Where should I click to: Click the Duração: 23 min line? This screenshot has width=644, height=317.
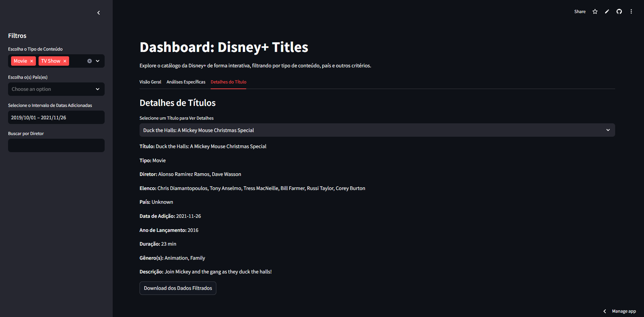pos(158,244)
